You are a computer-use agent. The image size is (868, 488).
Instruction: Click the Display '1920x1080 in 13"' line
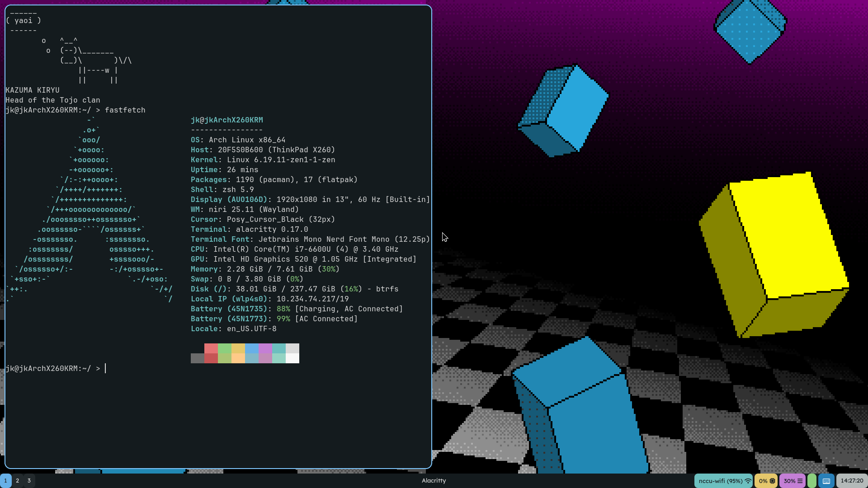tap(311, 200)
